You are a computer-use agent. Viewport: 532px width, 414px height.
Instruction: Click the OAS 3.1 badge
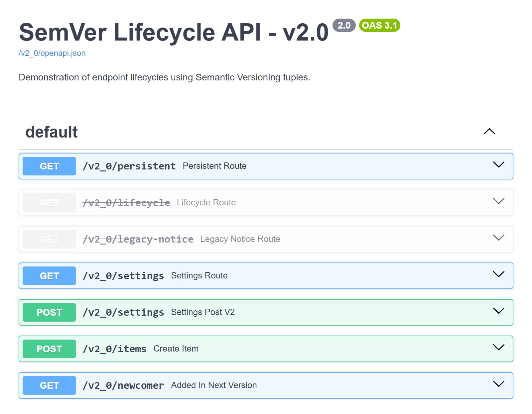[380, 25]
